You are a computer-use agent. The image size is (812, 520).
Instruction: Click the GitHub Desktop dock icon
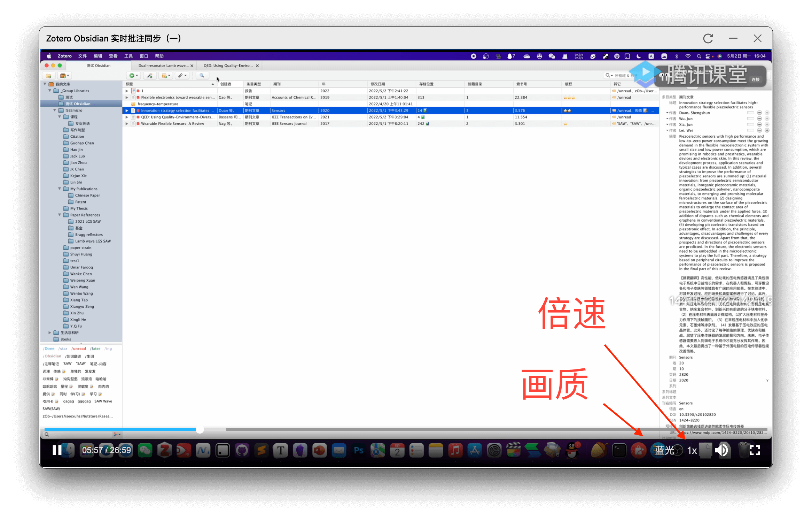[x=242, y=450]
